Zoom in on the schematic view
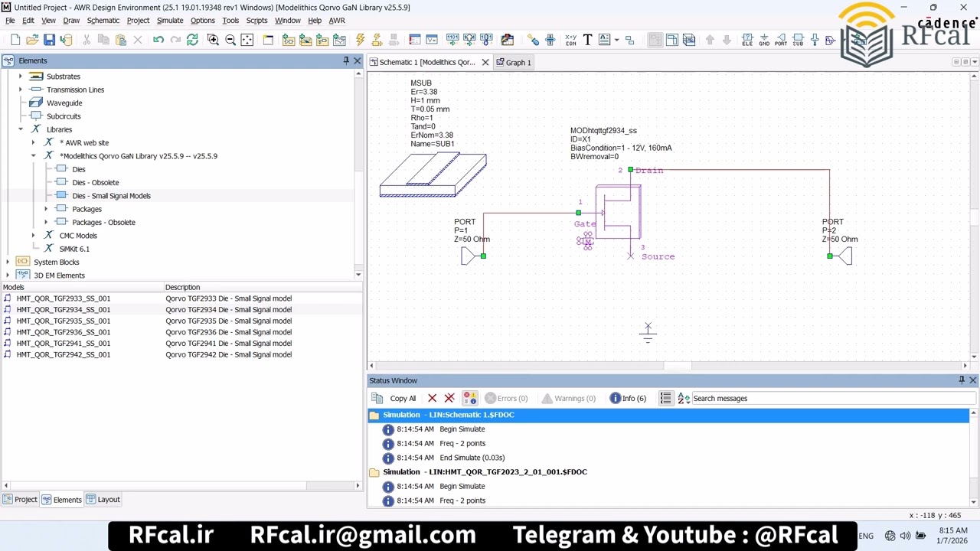Image resolution: width=980 pixels, height=551 pixels. [x=213, y=40]
